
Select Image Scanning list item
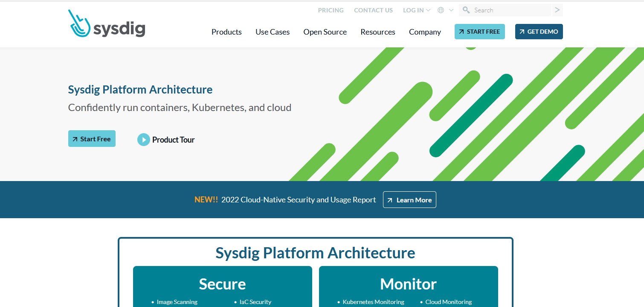coord(177,302)
